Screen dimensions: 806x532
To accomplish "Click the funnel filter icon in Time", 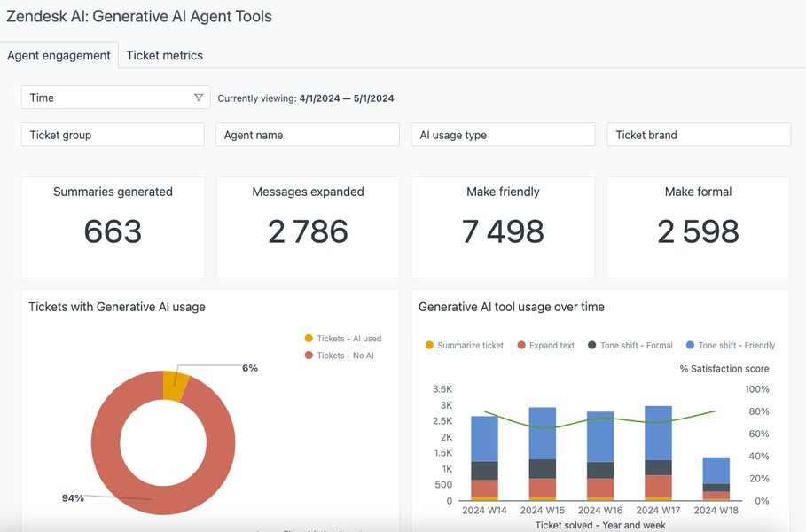I will pos(199,98).
